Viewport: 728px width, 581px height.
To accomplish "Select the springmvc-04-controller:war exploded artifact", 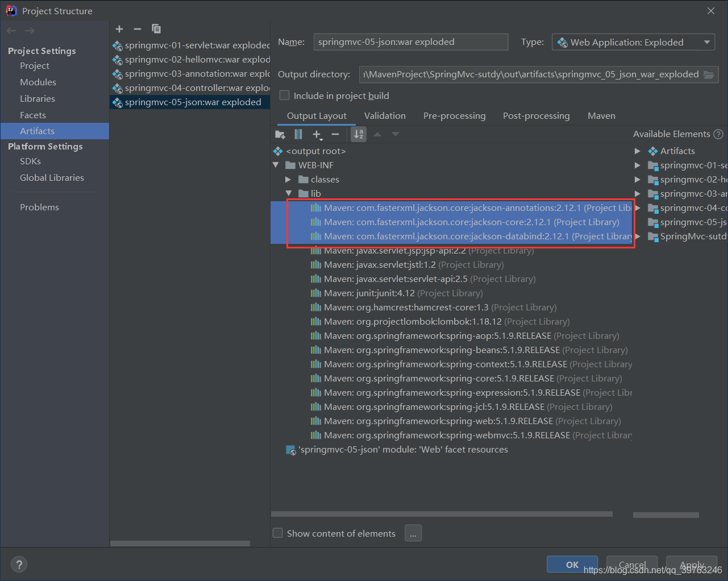I will click(x=190, y=88).
